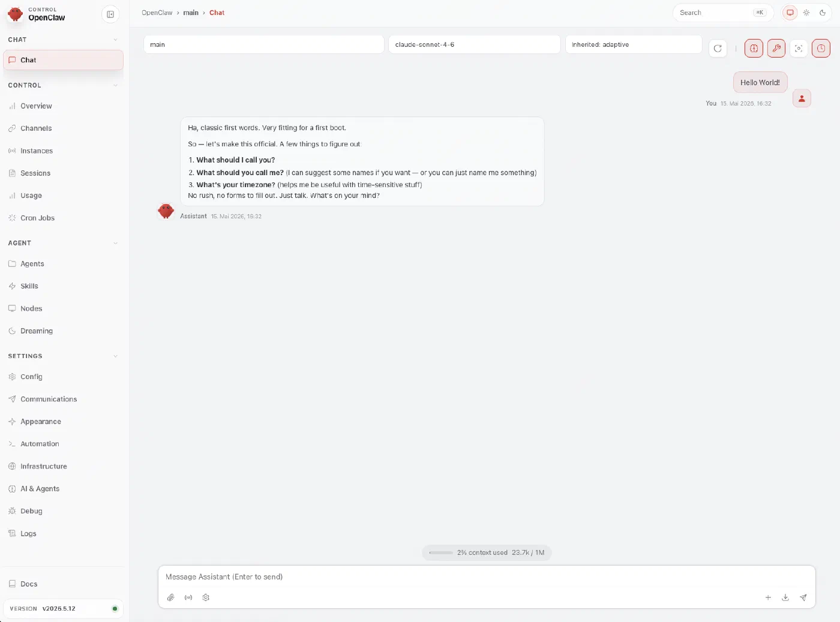Open the Config settings page
840x622 pixels.
coord(63,377)
